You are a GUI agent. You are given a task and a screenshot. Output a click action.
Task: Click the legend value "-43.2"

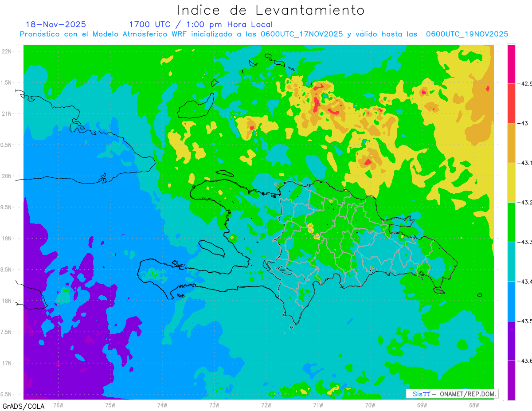524,202
